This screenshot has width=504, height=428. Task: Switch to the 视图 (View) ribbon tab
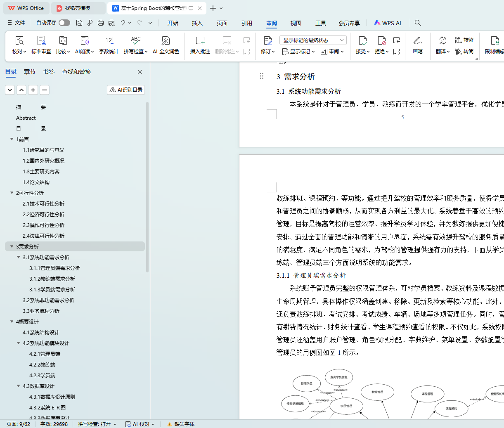(x=296, y=23)
